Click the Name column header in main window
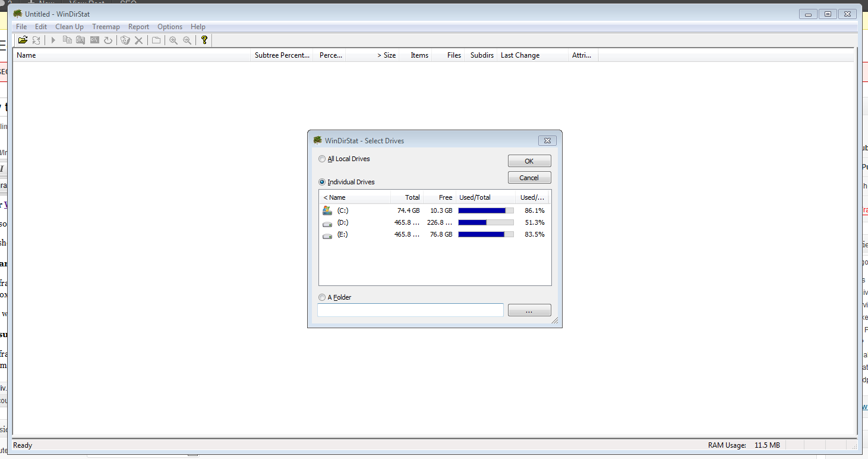This screenshot has width=868, height=459. [132, 55]
